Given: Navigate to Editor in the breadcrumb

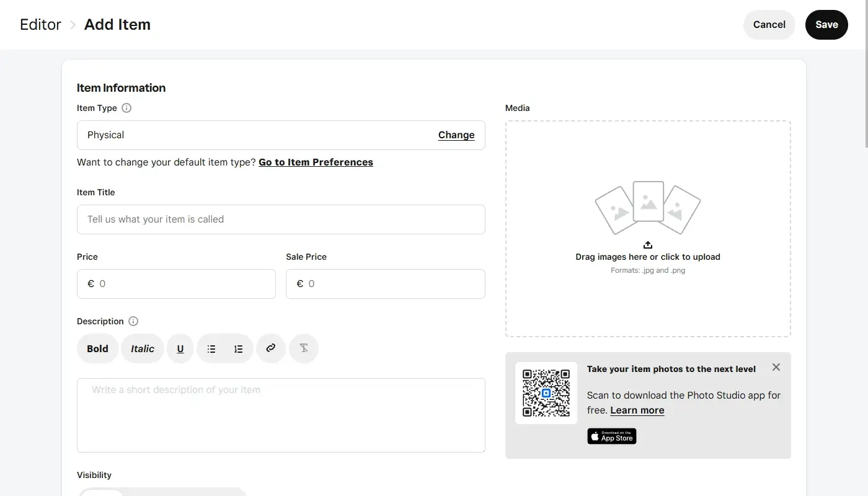Looking at the screenshot, I should point(40,25).
